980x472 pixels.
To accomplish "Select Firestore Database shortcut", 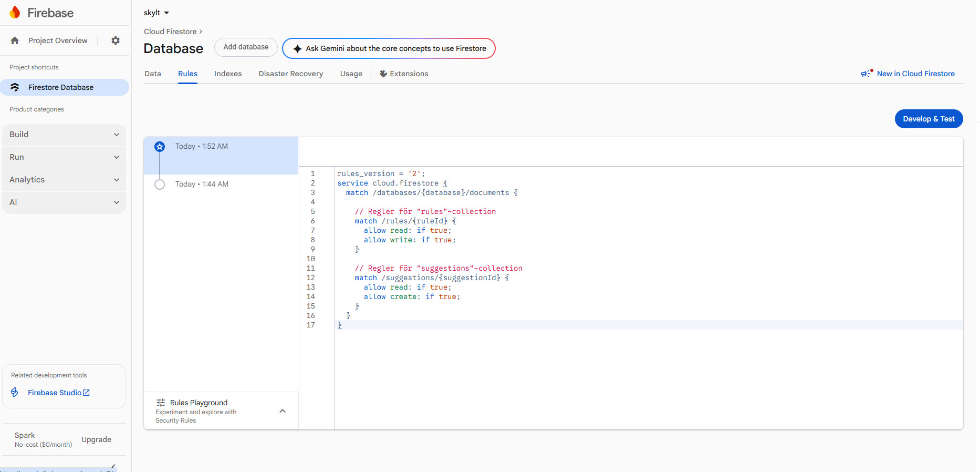I will 64,87.
